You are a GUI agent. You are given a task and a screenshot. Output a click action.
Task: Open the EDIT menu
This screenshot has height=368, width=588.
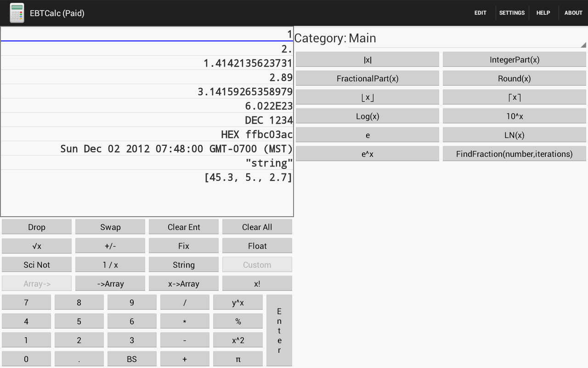(480, 12)
